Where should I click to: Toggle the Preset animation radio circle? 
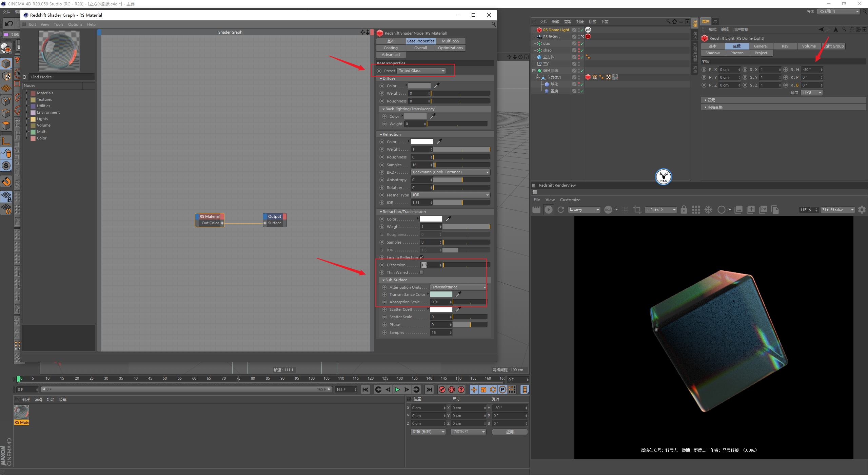(379, 71)
